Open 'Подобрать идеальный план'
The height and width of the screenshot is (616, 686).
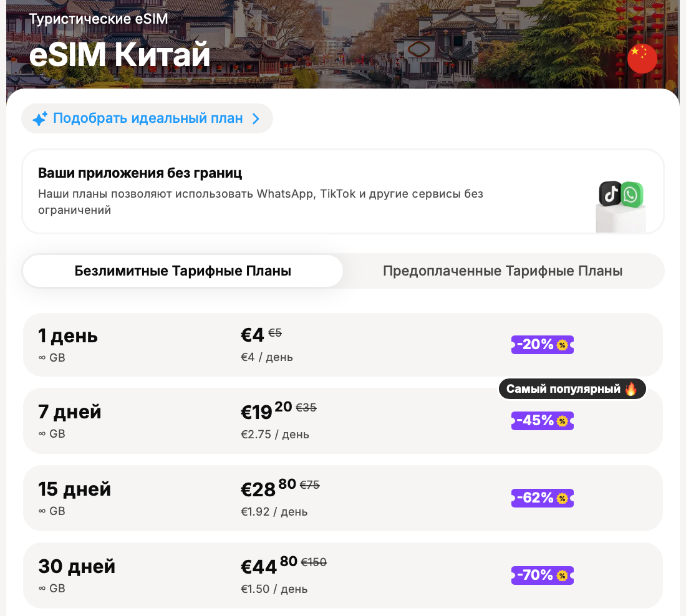(147, 118)
